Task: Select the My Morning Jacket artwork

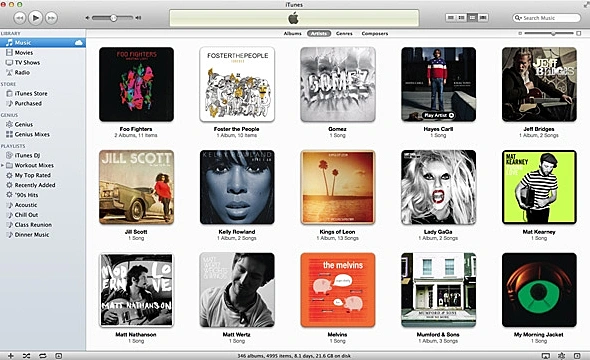Action: (x=539, y=290)
